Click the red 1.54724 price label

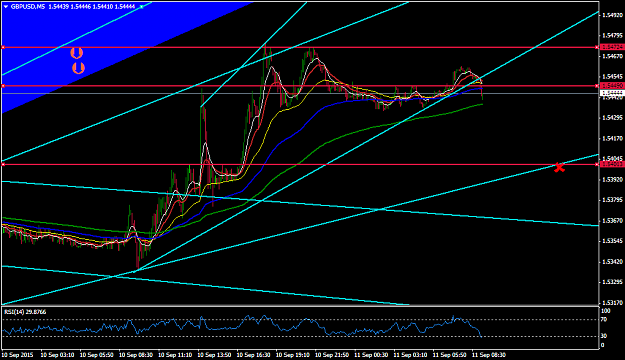(x=612, y=47)
